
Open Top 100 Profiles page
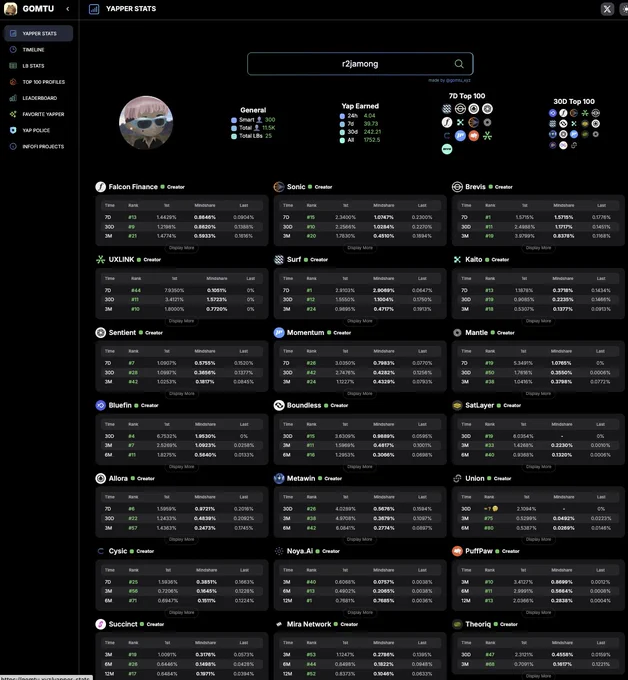point(39,82)
